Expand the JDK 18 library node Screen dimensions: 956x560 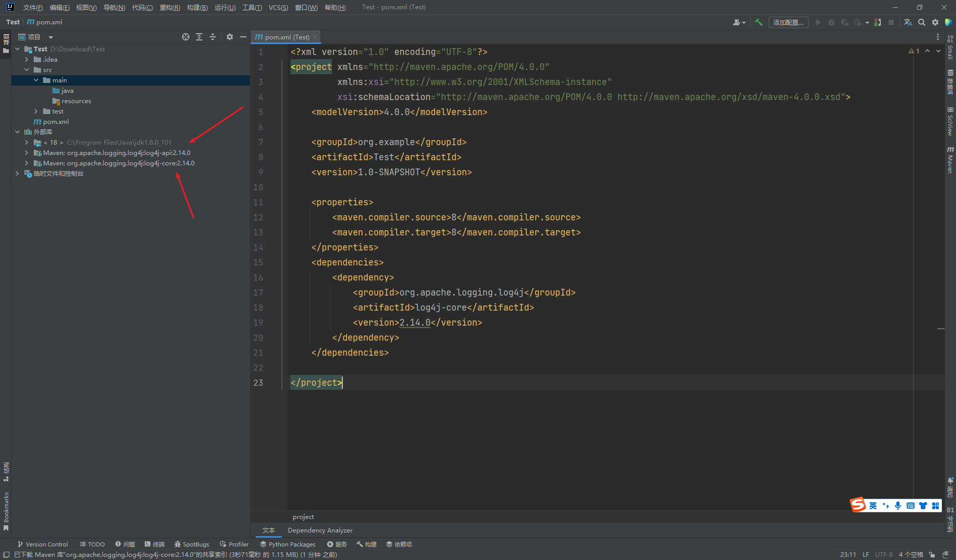tap(27, 142)
